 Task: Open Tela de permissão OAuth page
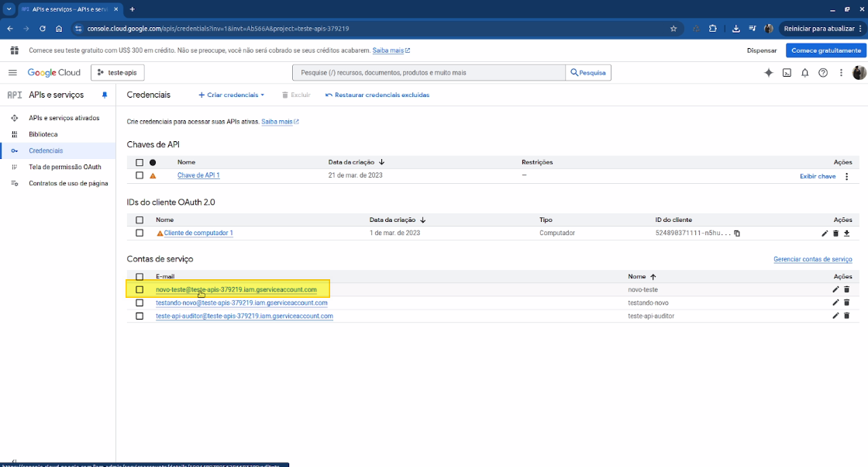[x=65, y=167]
